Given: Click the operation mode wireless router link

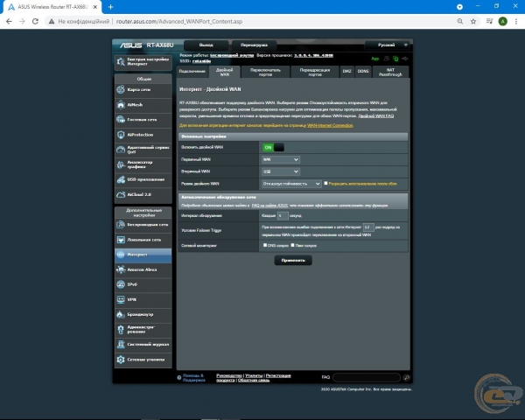Looking at the screenshot, I should [232, 55].
